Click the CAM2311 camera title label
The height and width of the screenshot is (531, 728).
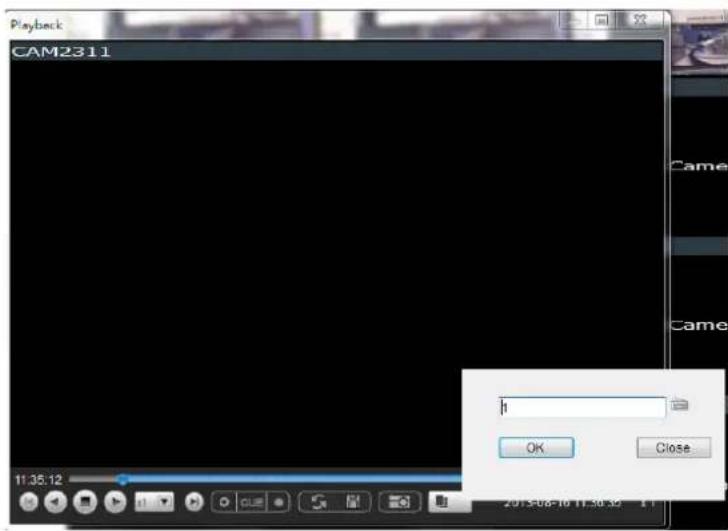[x=61, y=51]
